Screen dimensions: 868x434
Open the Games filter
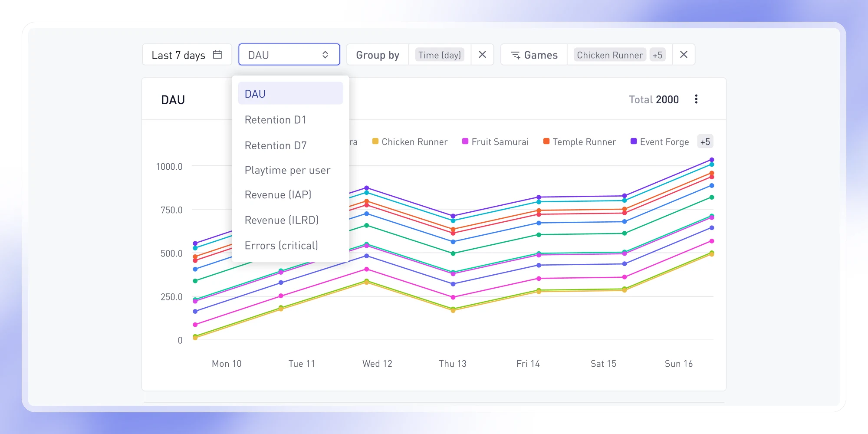[x=534, y=55]
